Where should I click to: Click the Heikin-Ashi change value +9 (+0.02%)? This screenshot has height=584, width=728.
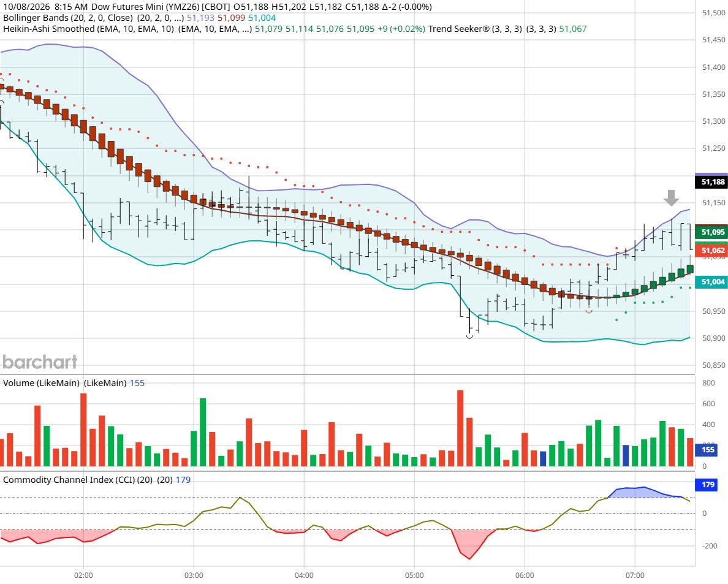(x=401, y=29)
